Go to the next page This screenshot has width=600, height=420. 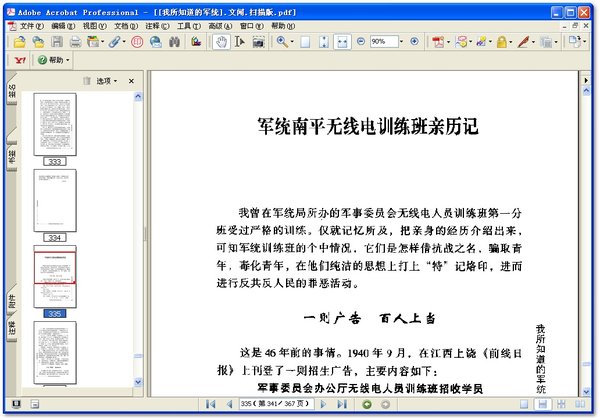coord(323,404)
